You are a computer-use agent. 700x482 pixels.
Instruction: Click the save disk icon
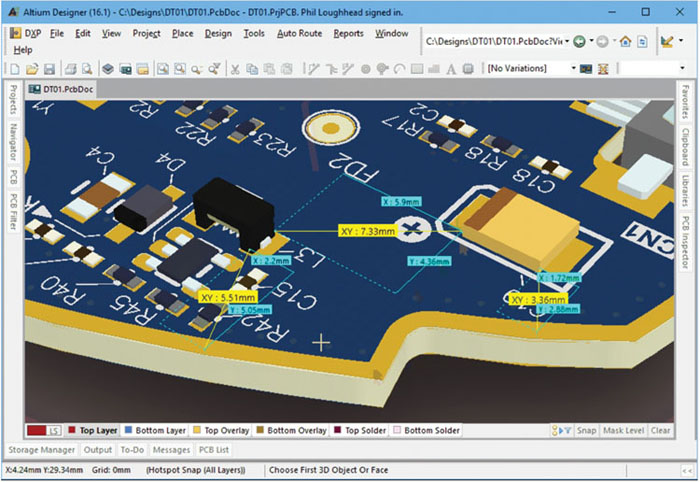point(48,69)
